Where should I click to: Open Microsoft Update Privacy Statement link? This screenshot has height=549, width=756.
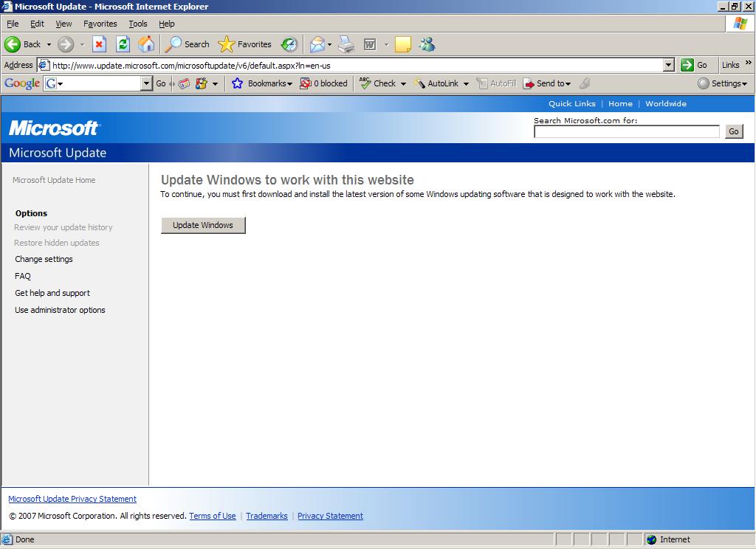tap(72, 499)
